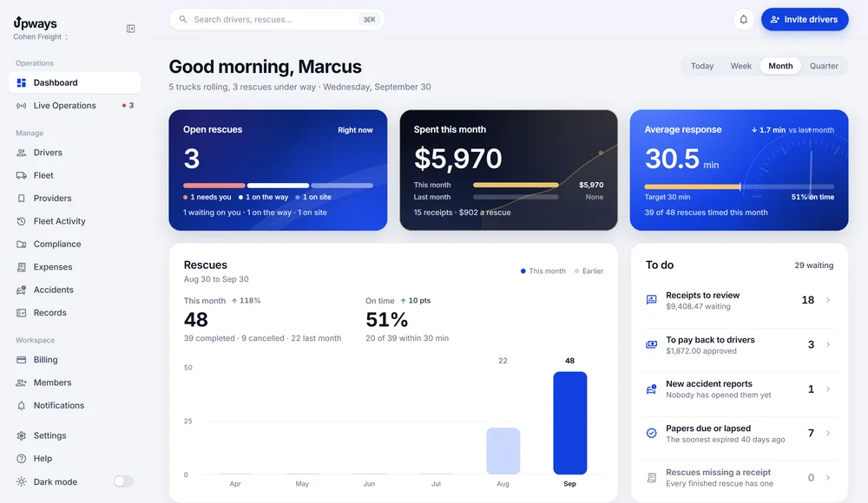Open the Compliance page
The image size is (868, 503).
click(x=75, y=244)
